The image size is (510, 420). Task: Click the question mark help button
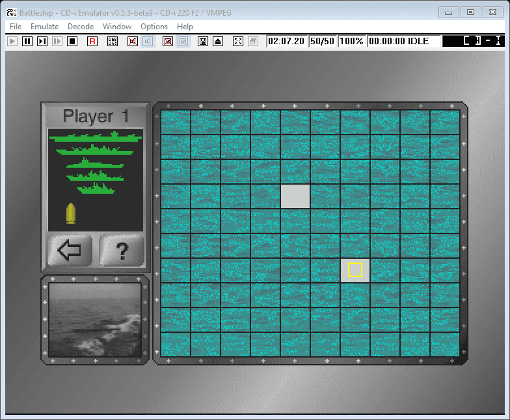(x=122, y=250)
